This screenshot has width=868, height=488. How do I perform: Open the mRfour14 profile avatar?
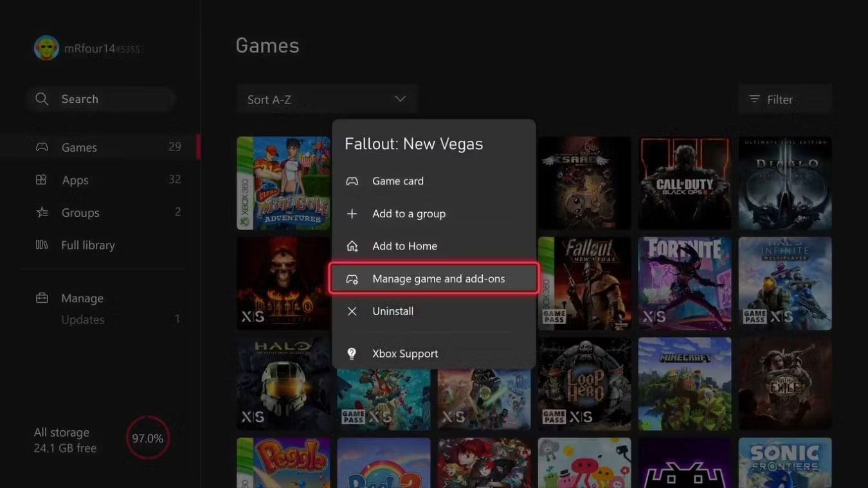click(46, 48)
